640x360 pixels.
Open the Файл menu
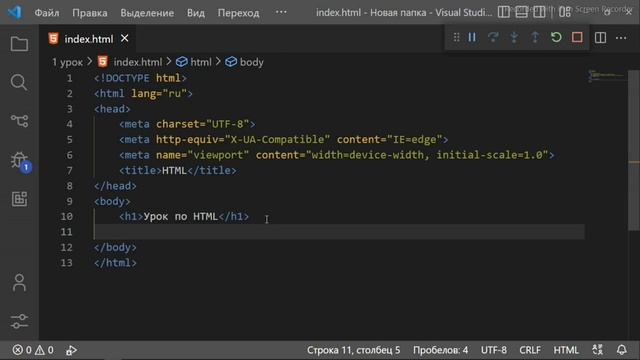click(x=47, y=13)
